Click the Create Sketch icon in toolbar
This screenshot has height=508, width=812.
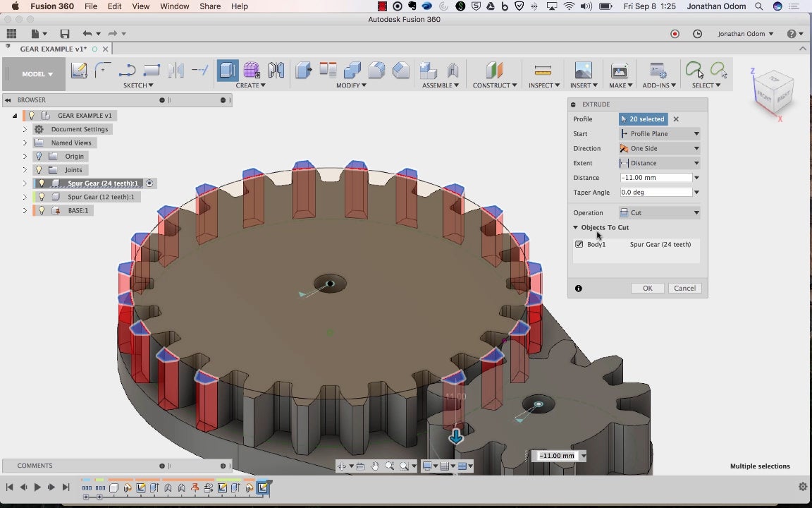[x=79, y=71]
